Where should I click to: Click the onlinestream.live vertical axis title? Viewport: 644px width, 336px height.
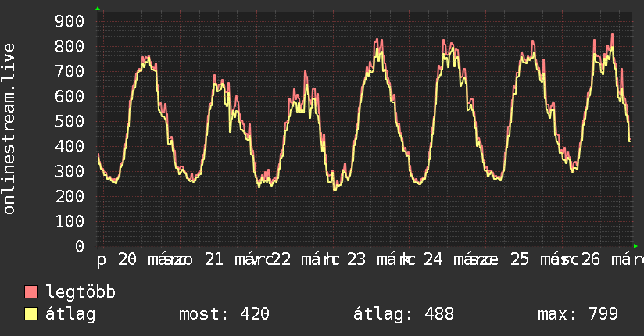tap(9, 129)
